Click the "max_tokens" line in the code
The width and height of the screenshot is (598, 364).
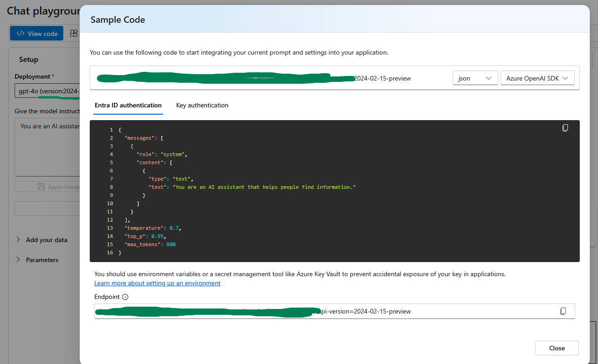pos(150,244)
